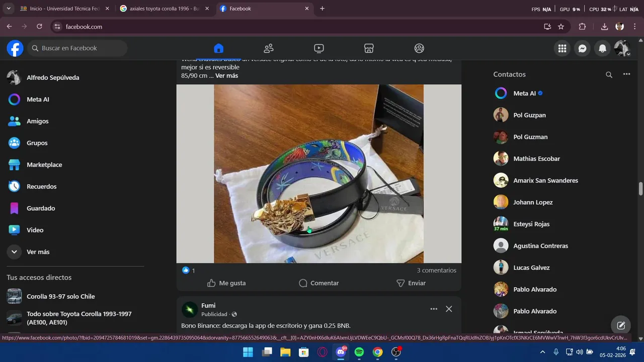Open Messenger chats icon
The width and height of the screenshot is (644, 362).
582,48
